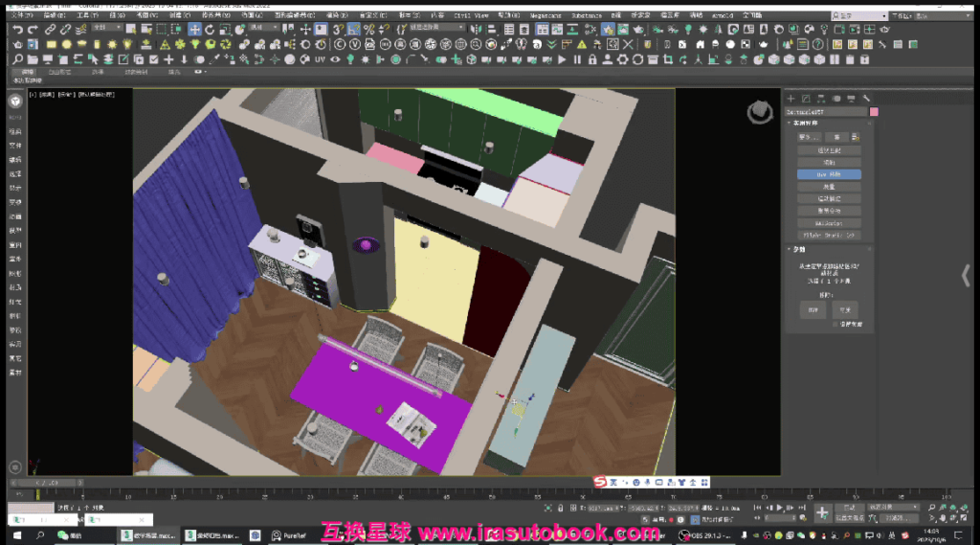Open the selection filter dropdown
Viewport: 980px width, 545px height.
[107, 28]
